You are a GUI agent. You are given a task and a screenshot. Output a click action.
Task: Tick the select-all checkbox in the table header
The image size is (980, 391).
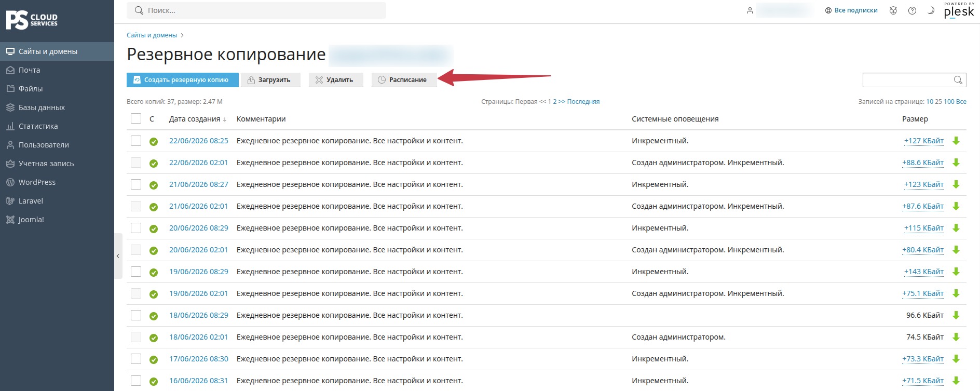click(x=136, y=119)
